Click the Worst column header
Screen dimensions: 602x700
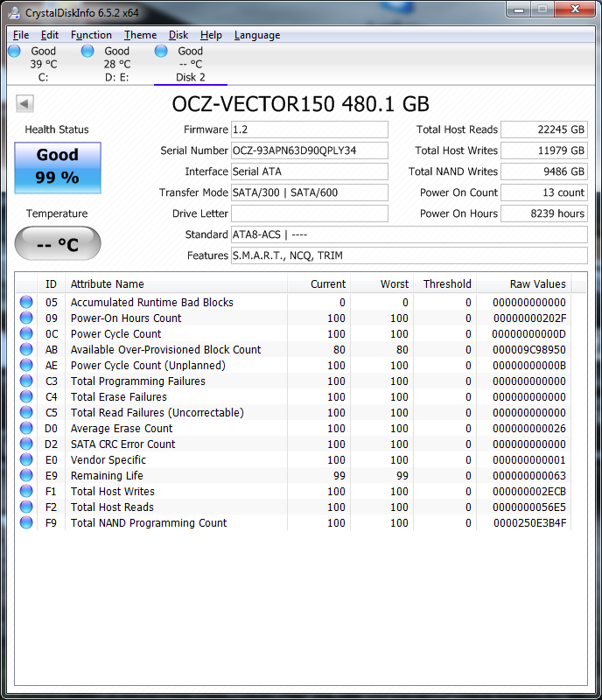tap(381, 283)
